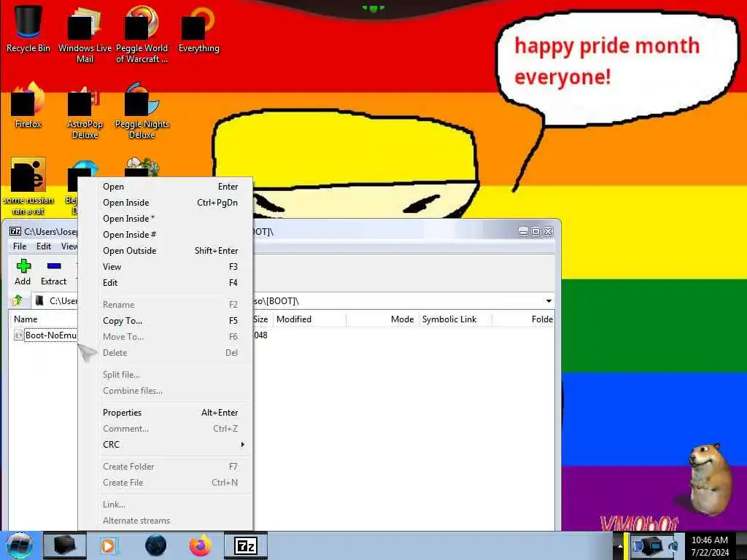Open the File menu in 7-Zip
The image size is (747, 560).
(20, 246)
